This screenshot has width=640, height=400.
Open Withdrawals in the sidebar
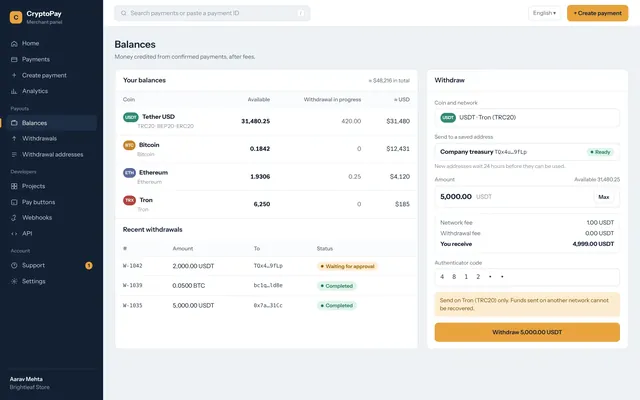coord(51,138)
